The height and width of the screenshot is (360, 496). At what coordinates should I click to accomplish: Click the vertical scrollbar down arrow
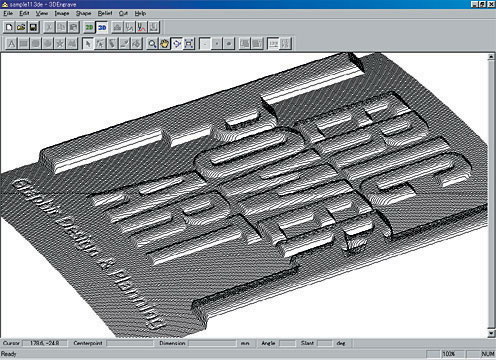pyautogui.click(x=491, y=333)
